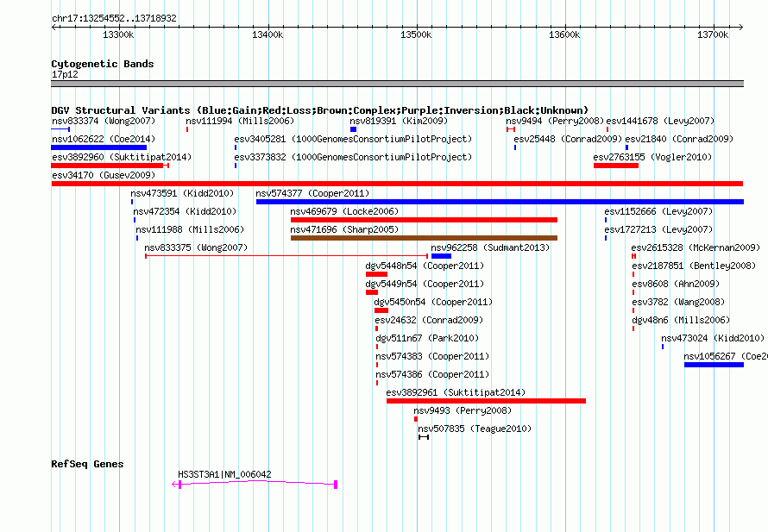Click the HS3ST3A1|NM_006042 gene label
Image resolution: width=768 pixels, height=532 pixels.
pos(224,474)
